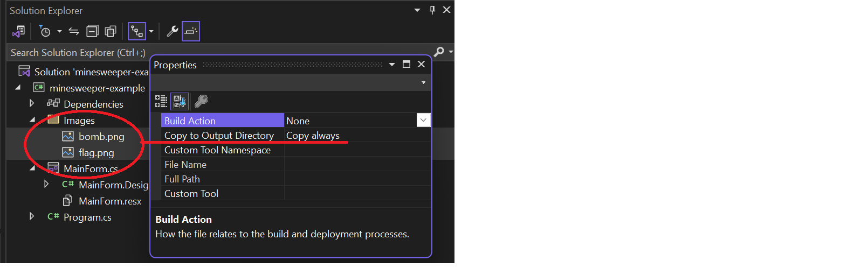Close the Properties window
The width and height of the screenshot is (868, 275).
[x=422, y=64]
